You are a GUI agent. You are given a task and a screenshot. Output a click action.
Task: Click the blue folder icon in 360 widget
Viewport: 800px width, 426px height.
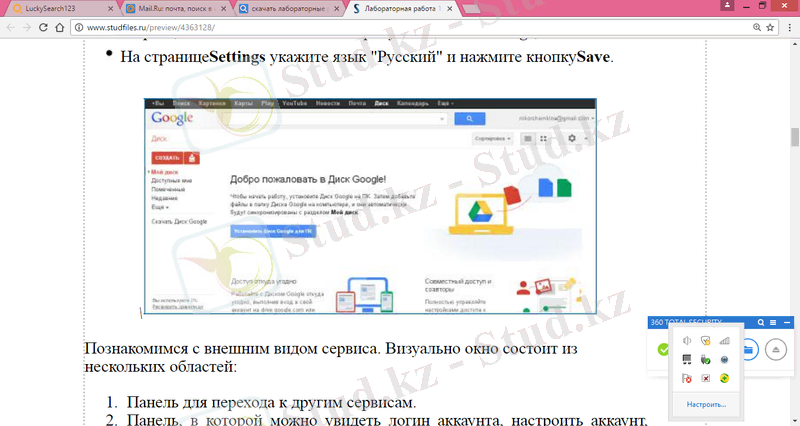click(x=749, y=350)
